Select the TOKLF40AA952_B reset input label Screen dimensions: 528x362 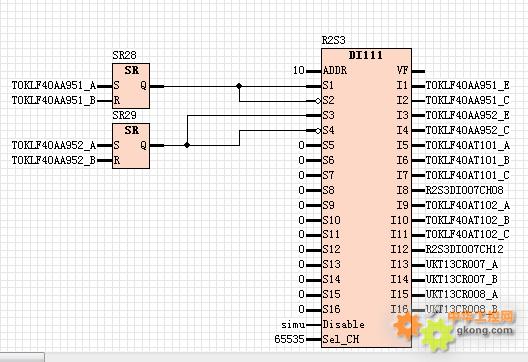(54, 160)
